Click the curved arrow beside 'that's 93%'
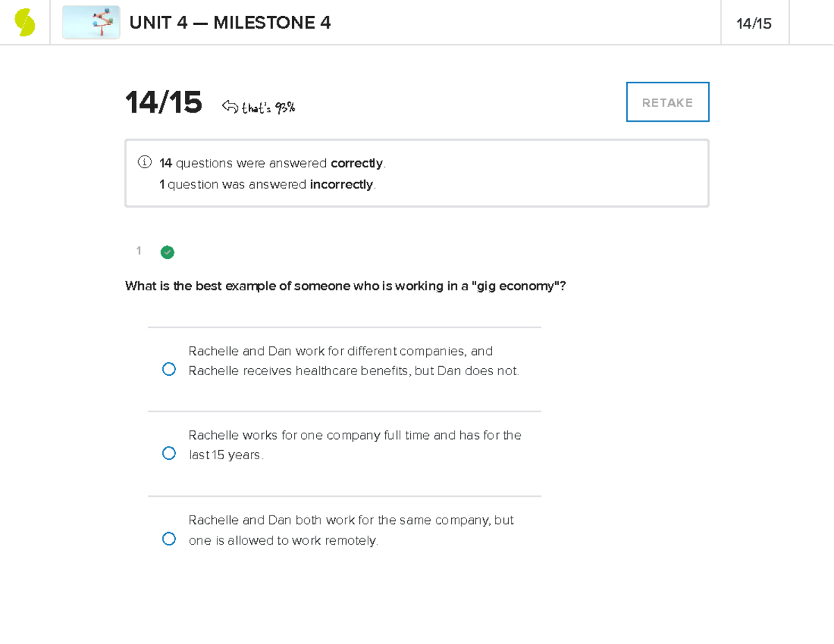Screen dimensions: 834x644 tap(230, 106)
